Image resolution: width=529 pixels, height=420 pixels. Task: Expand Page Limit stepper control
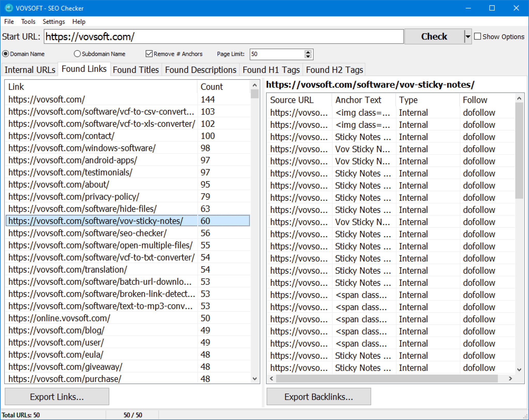[x=309, y=52]
